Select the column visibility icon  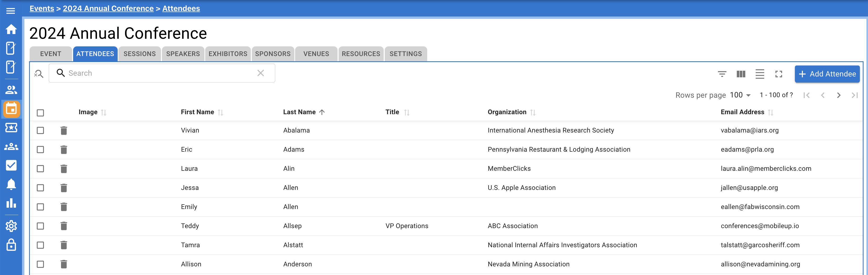[741, 74]
